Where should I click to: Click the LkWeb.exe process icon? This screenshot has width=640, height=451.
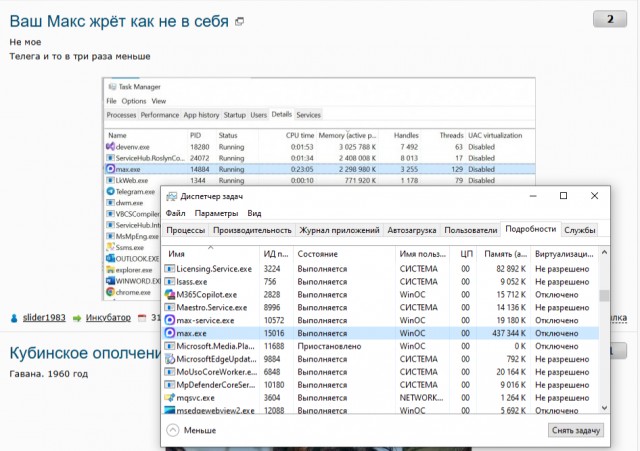point(110,180)
